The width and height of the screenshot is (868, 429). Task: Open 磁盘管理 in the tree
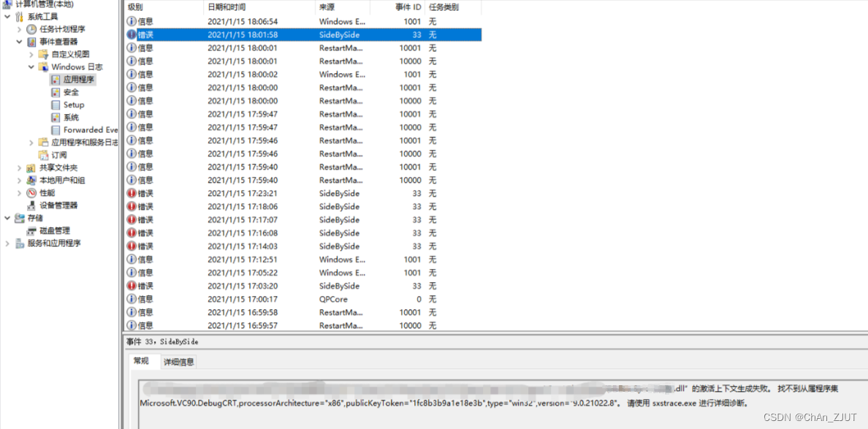tap(54, 231)
